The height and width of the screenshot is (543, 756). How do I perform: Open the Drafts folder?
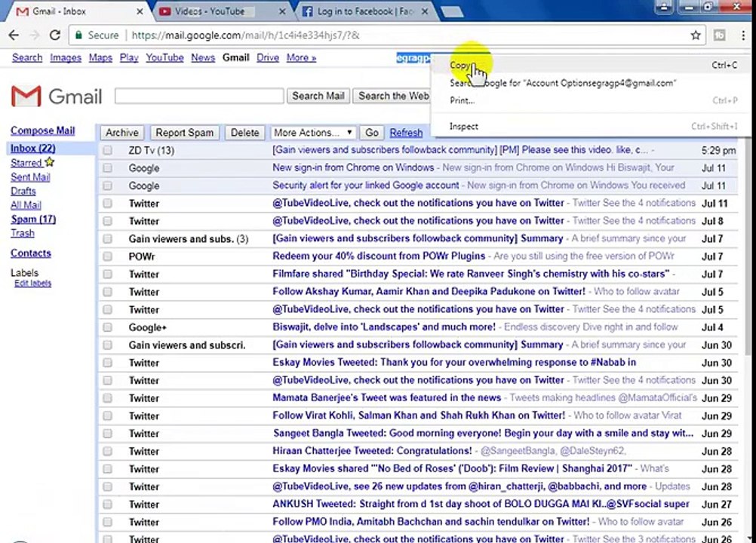[23, 191]
